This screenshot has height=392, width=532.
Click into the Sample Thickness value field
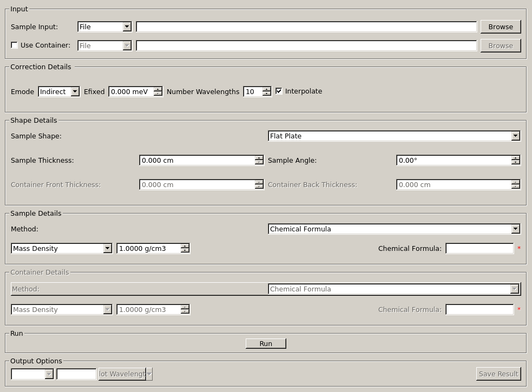[197, 161]
